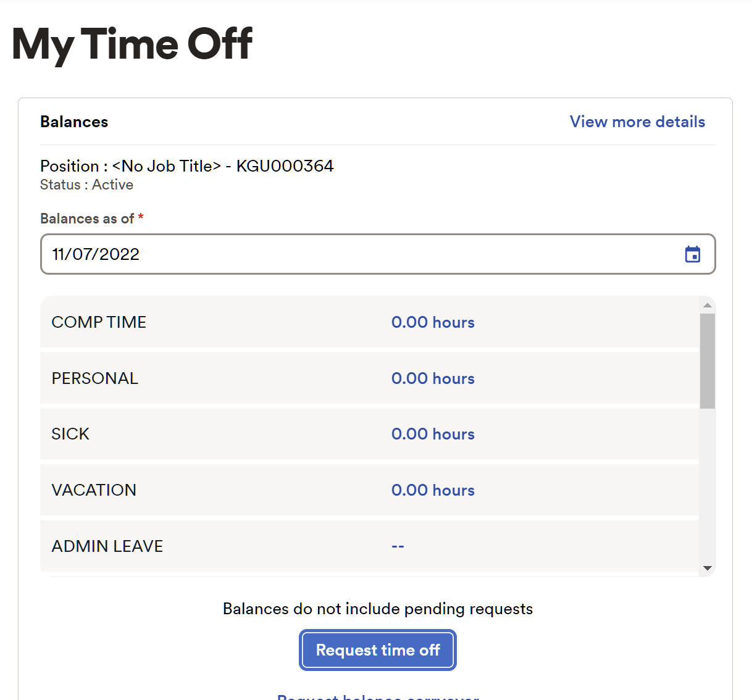The image size is (752, 700).
Task: Click the balances list scrollbar thumb
Action: coord(708,361)
